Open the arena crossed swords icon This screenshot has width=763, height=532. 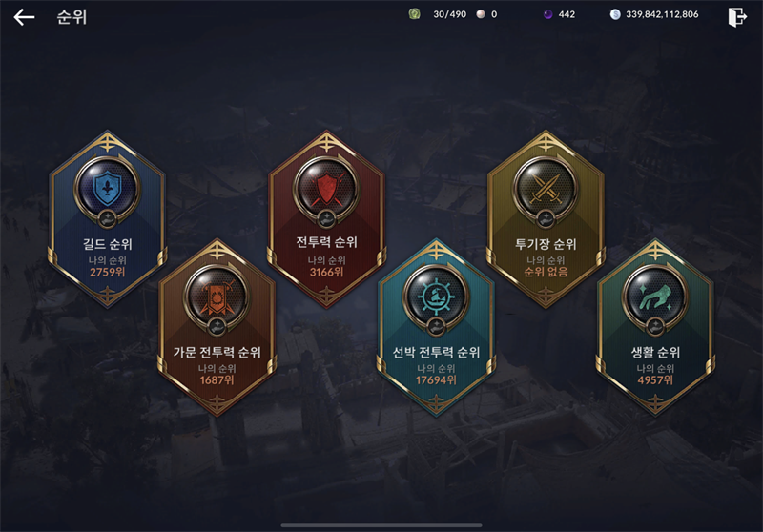[546, 189]
